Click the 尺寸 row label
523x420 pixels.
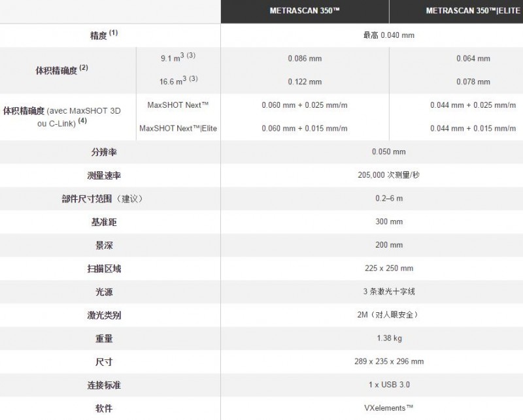pyautogui.click(x=104, y=362)
